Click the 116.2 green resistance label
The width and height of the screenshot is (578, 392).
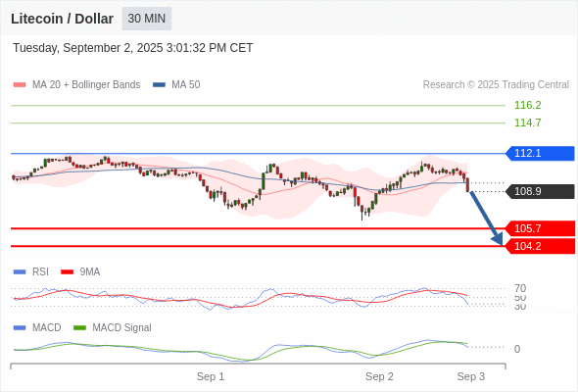[x=528, y=105]
